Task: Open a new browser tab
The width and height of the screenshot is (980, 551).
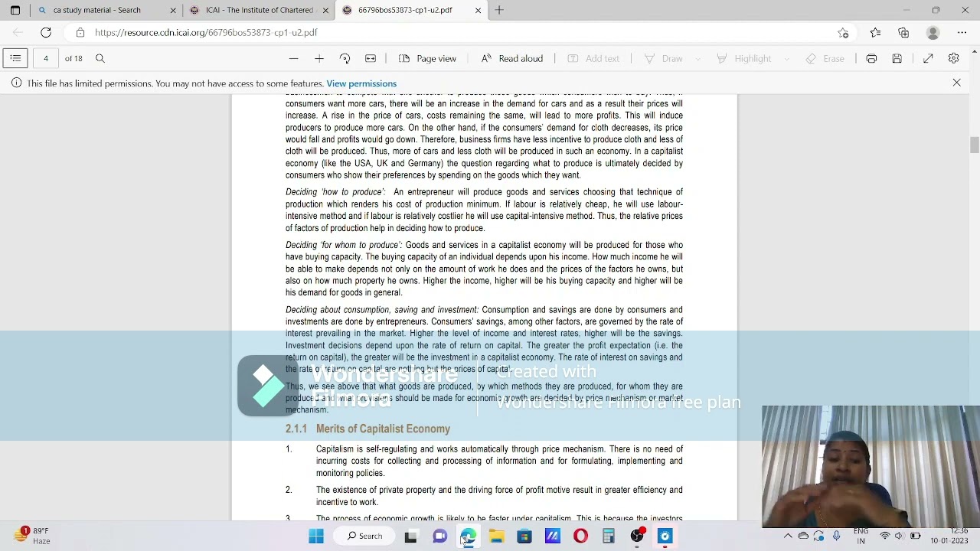Action: pos(499,10)
